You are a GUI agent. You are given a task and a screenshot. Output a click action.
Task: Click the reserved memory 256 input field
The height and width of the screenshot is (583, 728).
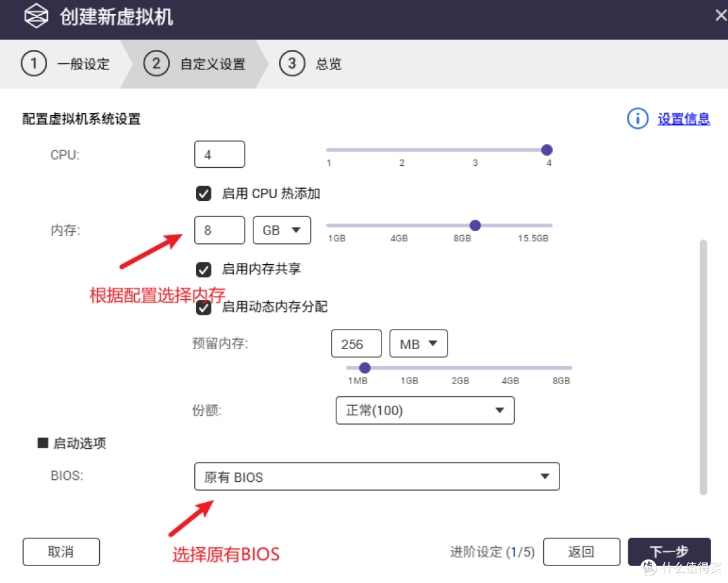356,344
